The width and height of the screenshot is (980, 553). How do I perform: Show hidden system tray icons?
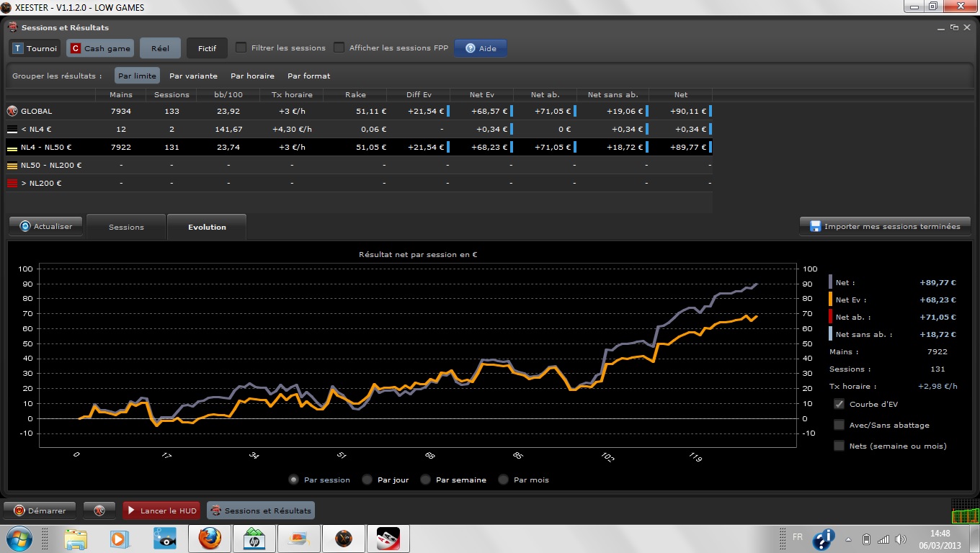(850, 539)
